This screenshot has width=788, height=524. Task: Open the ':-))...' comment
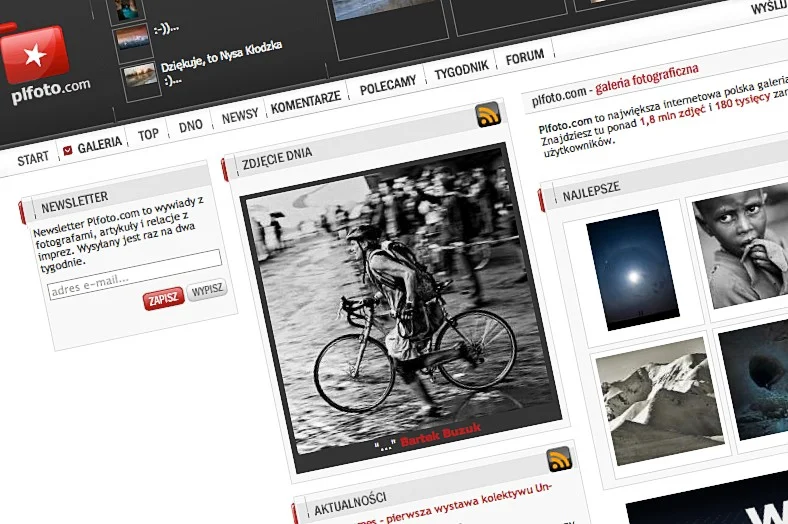(x=166, y=29)
